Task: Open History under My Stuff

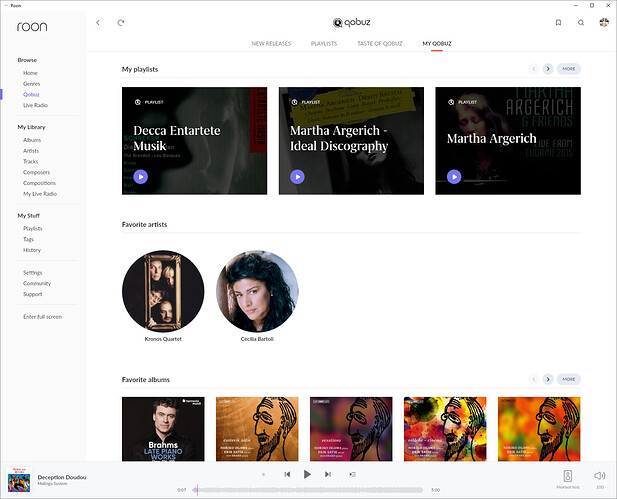Action: pyautogui.click(x=32, y=250)
